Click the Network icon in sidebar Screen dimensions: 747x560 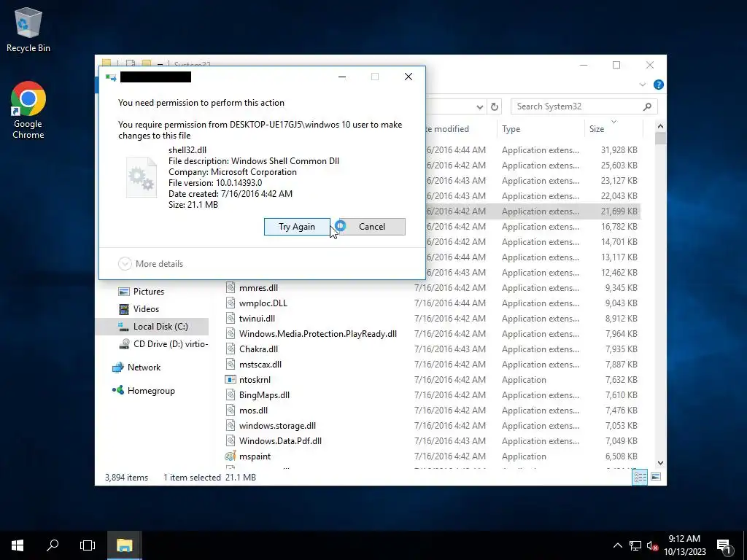[117, 367]
